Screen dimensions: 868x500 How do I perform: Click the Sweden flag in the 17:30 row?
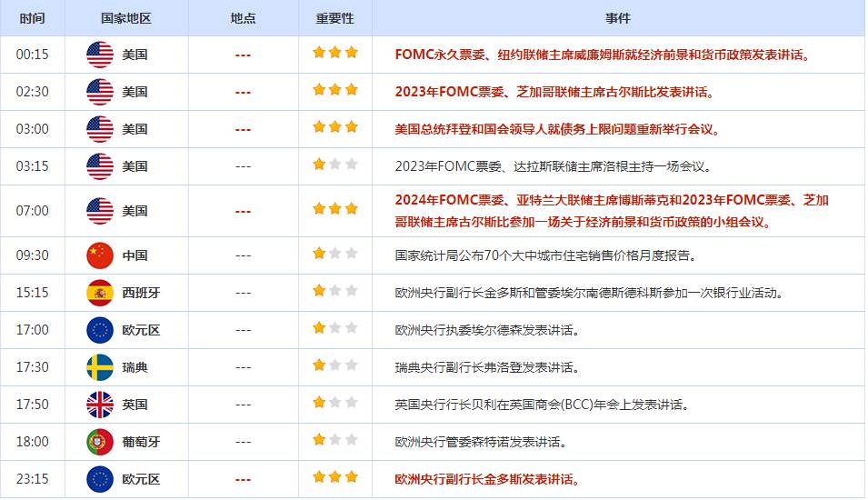tap(100, 367)
